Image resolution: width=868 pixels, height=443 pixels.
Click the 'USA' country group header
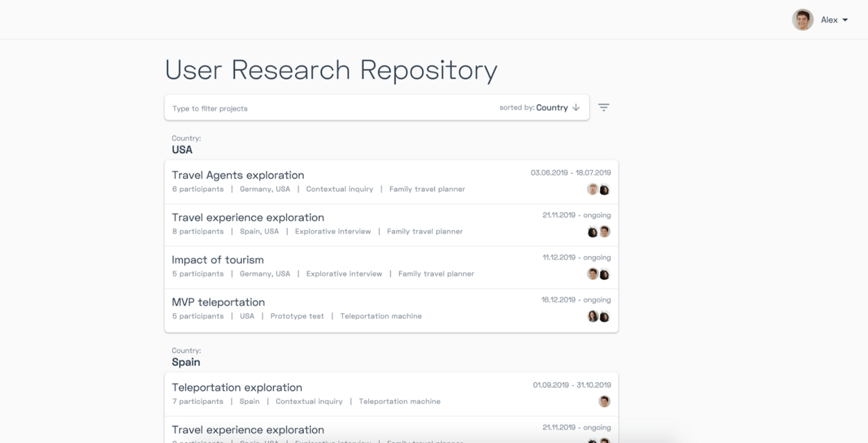coord(181,149)
